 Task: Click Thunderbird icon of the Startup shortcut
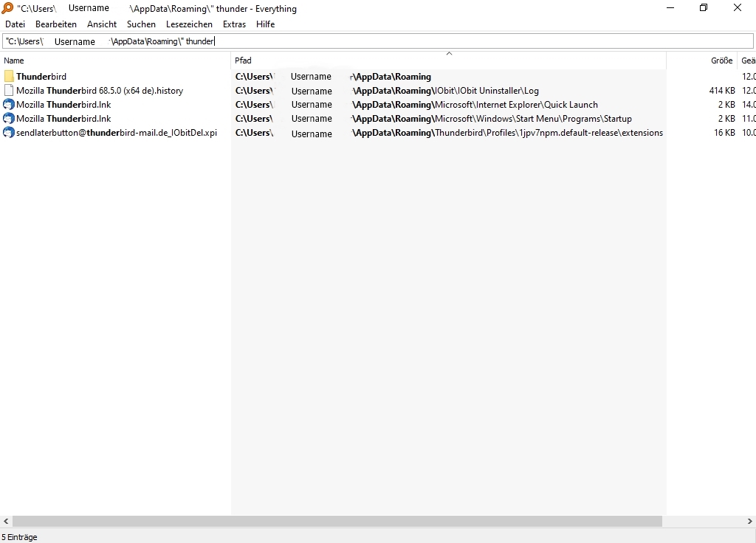(x=9, y=118)
